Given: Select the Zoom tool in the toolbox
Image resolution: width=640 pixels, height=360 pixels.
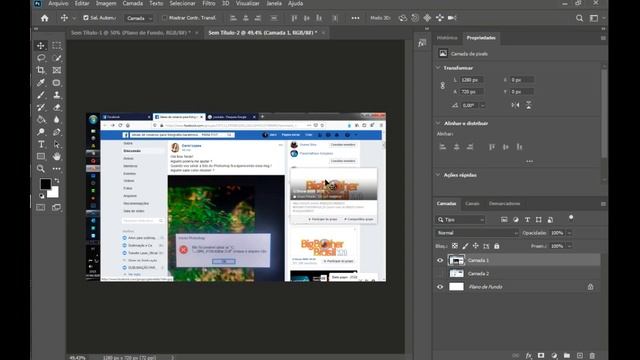Looking at the screenshot, I should (41, 169).
